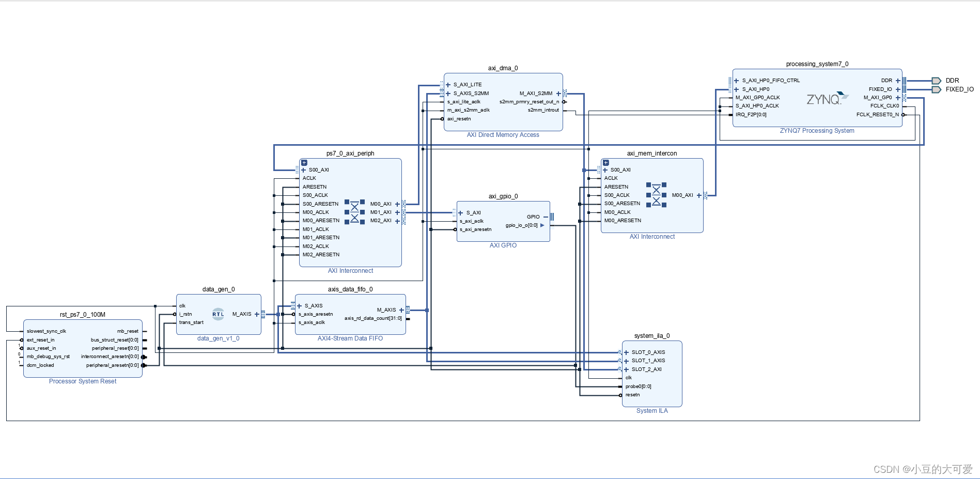Viewport: 980px width, 479px height.
Task: Expand S_AXI_LITE port on axi_dma_0
Action: point(448,85)
